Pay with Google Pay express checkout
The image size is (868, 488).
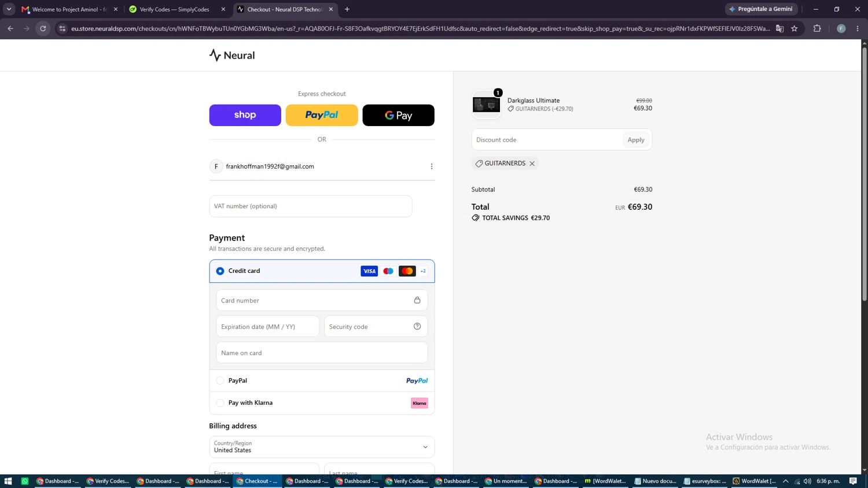click(x=398, y=115)
